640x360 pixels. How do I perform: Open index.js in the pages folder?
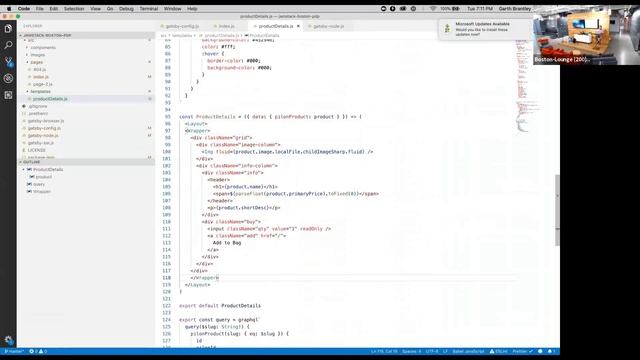click(41, 77)
